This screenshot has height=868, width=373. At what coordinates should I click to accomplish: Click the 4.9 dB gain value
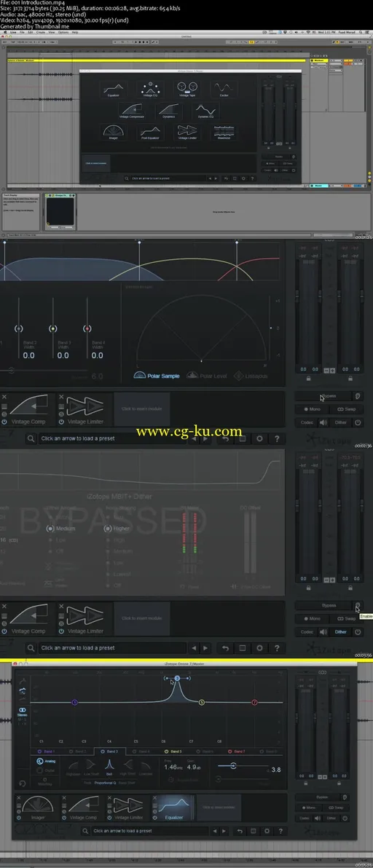pyautogui.click(x=195, y=768)
